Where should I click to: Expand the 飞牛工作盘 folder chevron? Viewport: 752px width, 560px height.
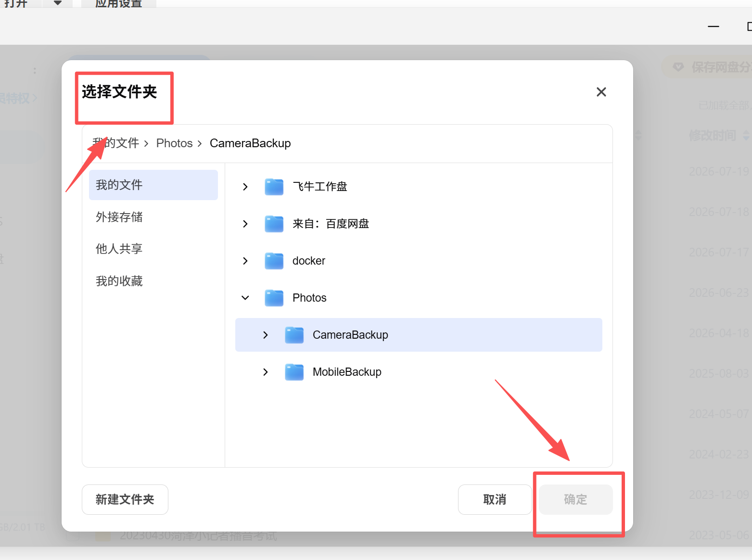pyautogui.click(x=245, y=187)
